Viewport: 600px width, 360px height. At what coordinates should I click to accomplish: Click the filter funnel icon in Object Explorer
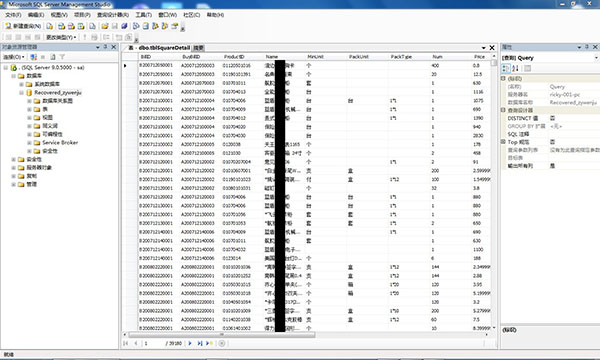click(x=62, y=57)
